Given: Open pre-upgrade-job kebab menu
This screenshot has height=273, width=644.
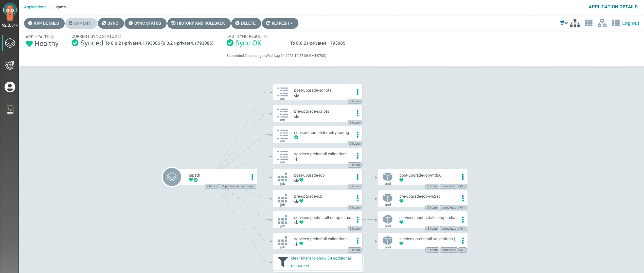Looking at the screenshot, I should [357, 198].
